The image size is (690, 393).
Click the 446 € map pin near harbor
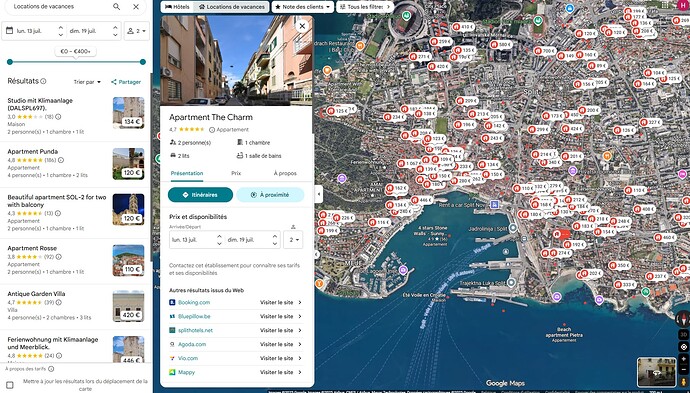coord(422,200)
